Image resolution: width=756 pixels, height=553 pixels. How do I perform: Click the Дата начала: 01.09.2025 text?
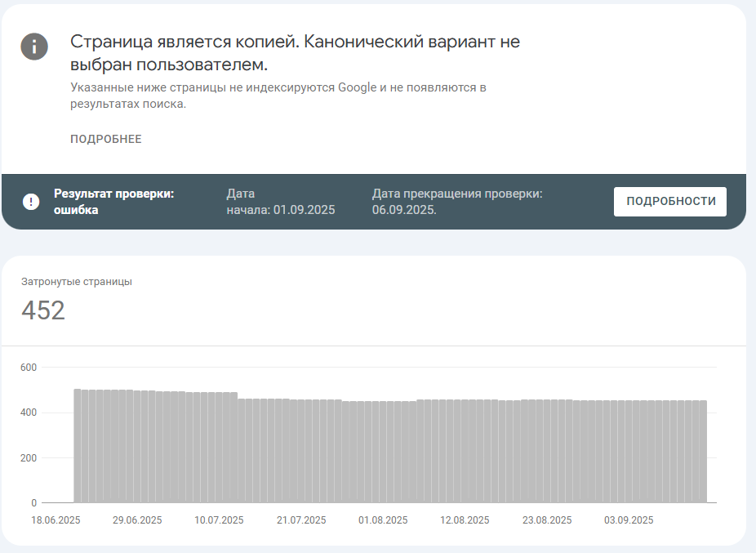click(x=281, y=202)
